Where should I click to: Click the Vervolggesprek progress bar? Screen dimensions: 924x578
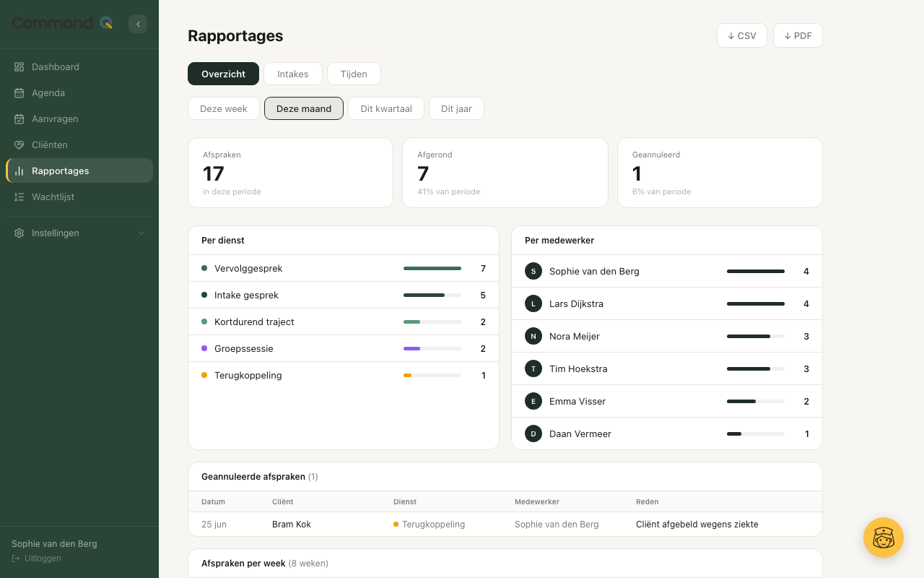[432, 268]
